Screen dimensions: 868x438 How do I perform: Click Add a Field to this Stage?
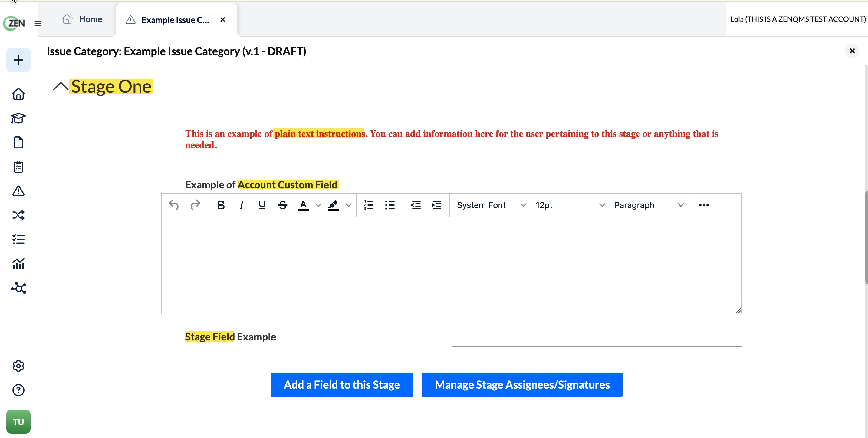click(x=342, y=385)
